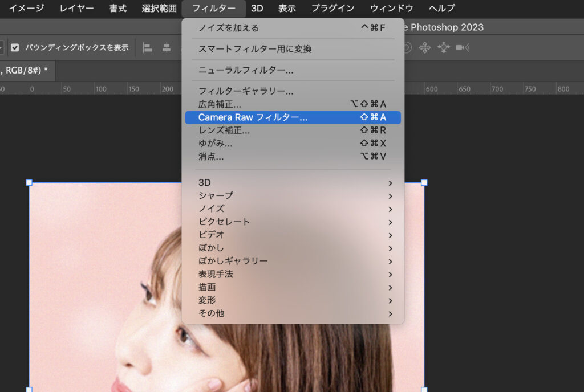The height and width of the screenshot is (392, 584).
Task: Expand the ぼかしギャラリー submenu
Action: click(x=293, y=261)
